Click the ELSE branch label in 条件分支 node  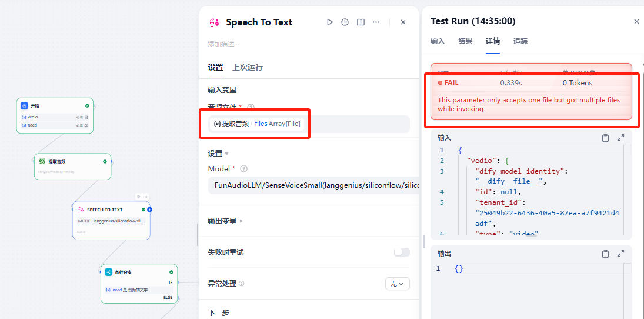pos(168,297)
